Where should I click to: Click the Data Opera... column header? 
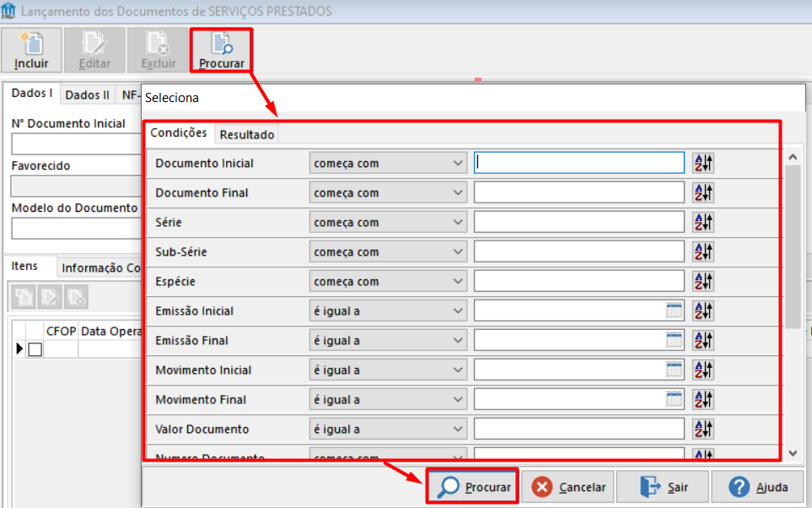(110, 332)
